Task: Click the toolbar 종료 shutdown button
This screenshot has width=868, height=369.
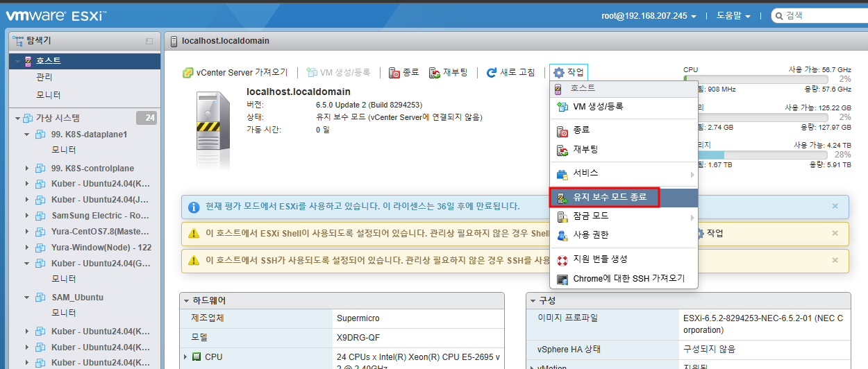Action: pyautogui.click(x=403, y=72)
